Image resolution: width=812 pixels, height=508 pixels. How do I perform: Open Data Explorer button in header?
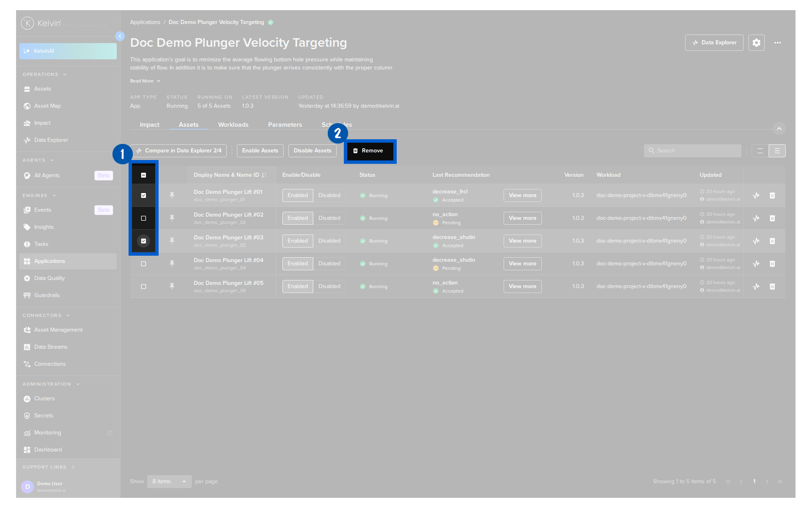tap(714, 43)
